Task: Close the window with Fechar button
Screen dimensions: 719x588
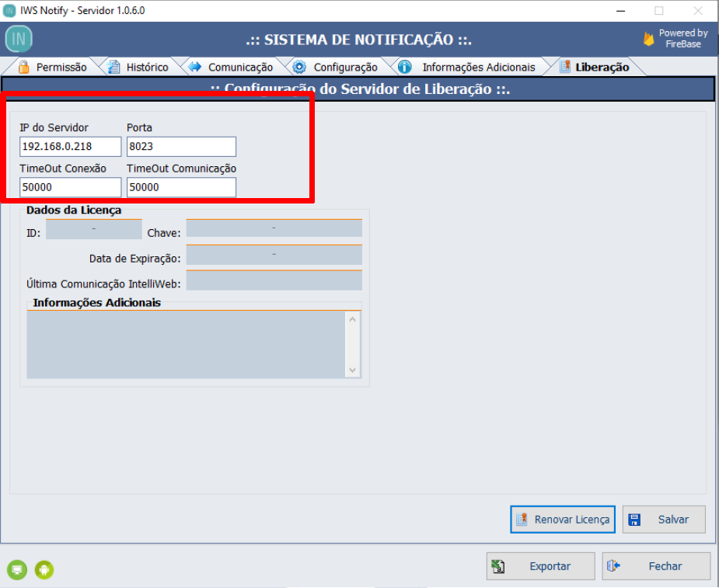Action: click(656, 566)
